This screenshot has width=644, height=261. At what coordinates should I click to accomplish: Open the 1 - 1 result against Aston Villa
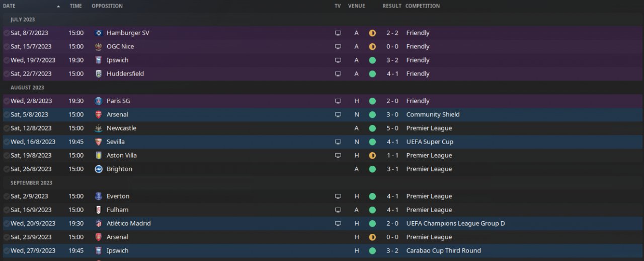392,156
